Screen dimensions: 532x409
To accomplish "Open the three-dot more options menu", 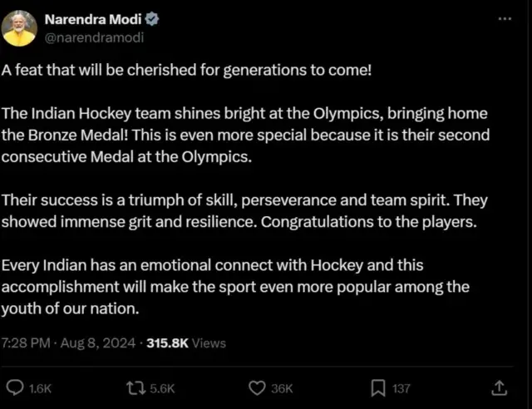I will (504, 20).
